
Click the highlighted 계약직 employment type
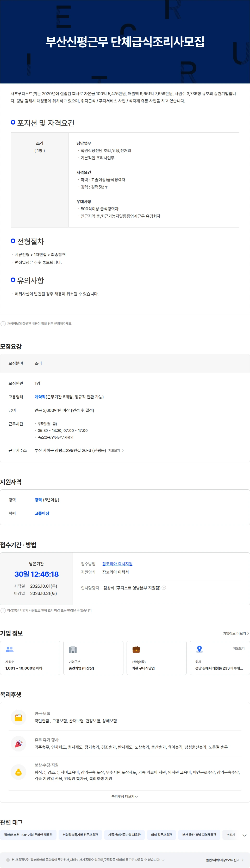coord(40,397)
